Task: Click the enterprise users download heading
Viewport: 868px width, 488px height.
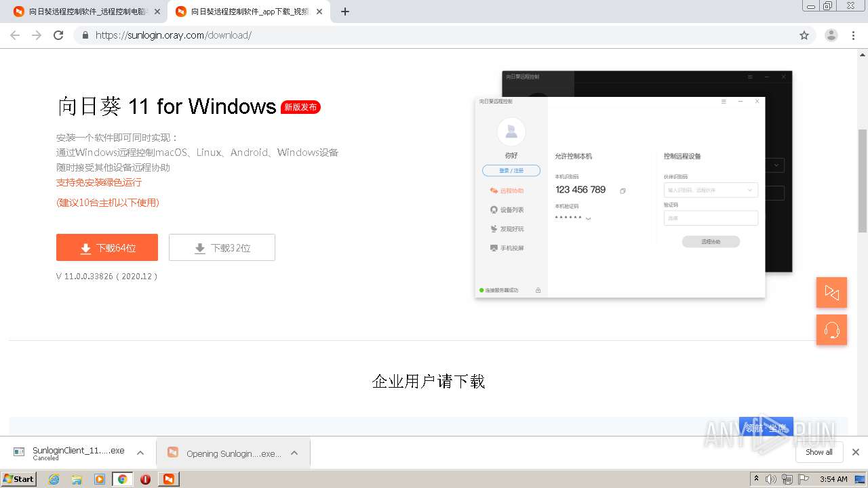Action: 429,382
